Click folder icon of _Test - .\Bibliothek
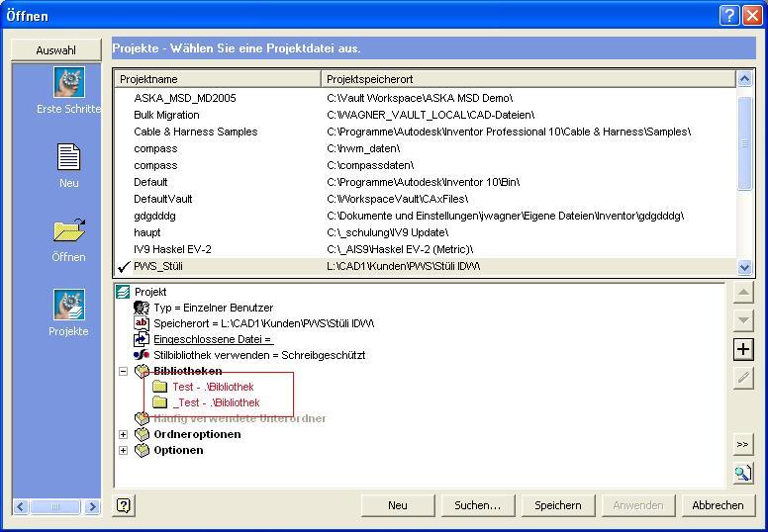 pyautogui.click(x=159, y=402)
